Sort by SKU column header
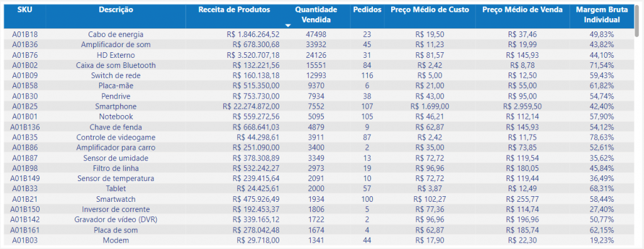 (25, 10)
